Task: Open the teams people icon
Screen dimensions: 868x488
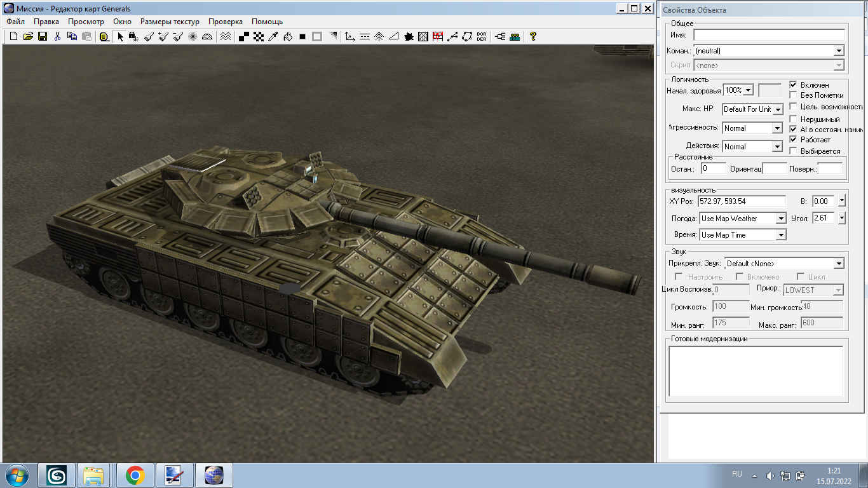Action: [515, 36]
